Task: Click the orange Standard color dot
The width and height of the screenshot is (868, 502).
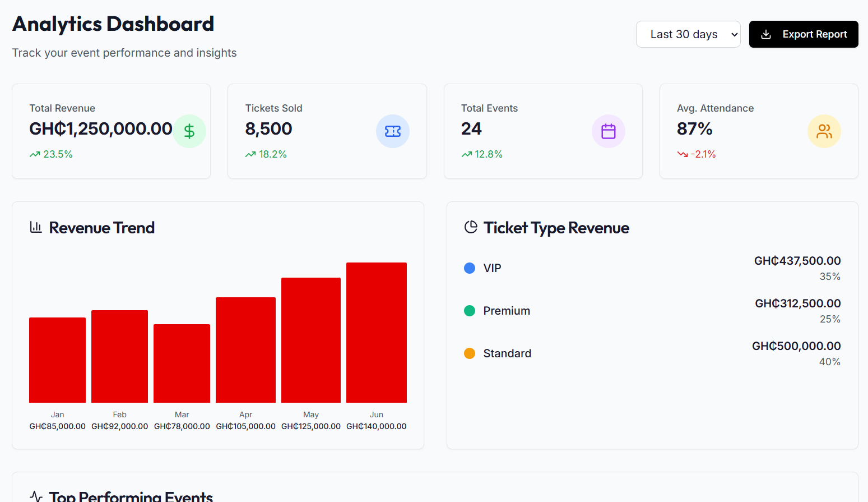Action: 470,353
